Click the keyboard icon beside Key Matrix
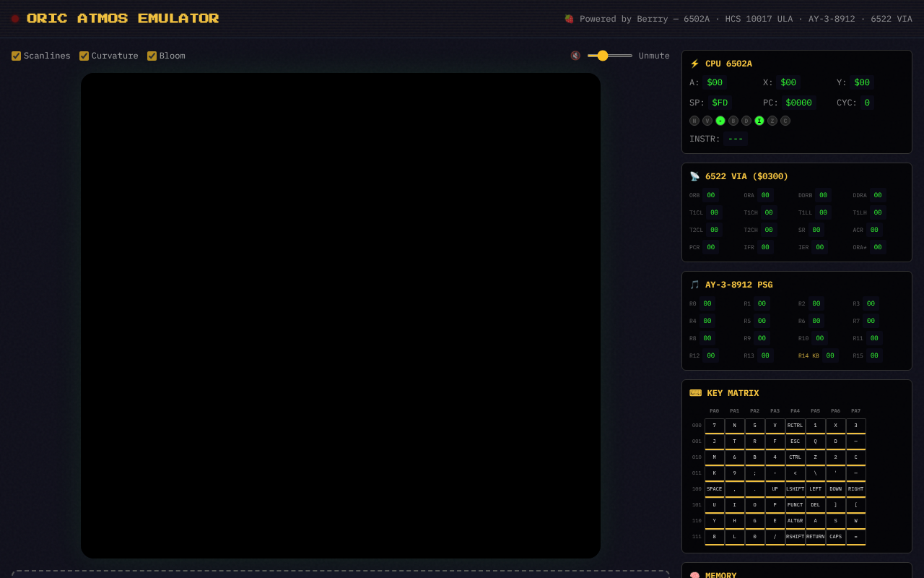This screenshot has height=578, width=924. point(695,393)
